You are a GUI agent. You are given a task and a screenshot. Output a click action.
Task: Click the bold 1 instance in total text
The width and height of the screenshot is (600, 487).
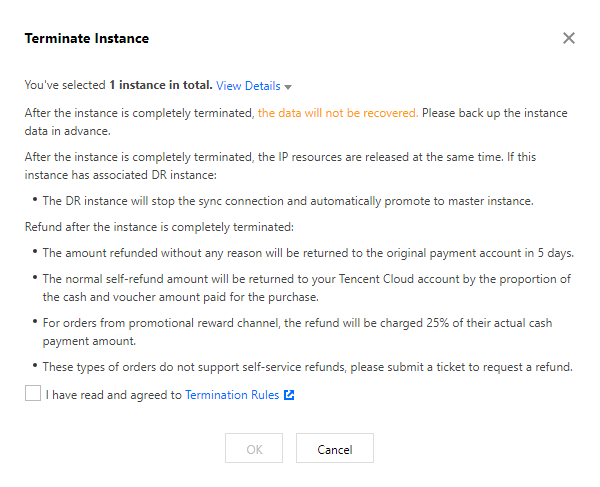[160, 86]
